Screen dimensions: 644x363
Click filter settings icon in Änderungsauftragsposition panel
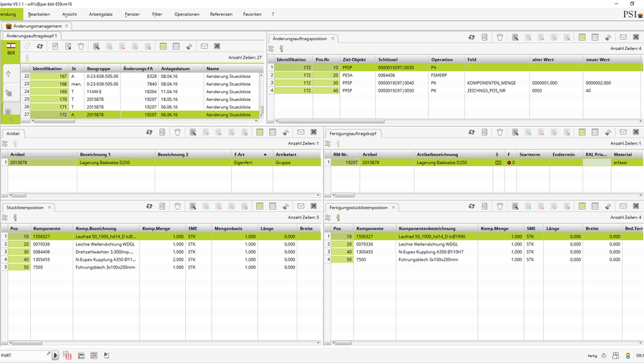click(x=271, y=49)
